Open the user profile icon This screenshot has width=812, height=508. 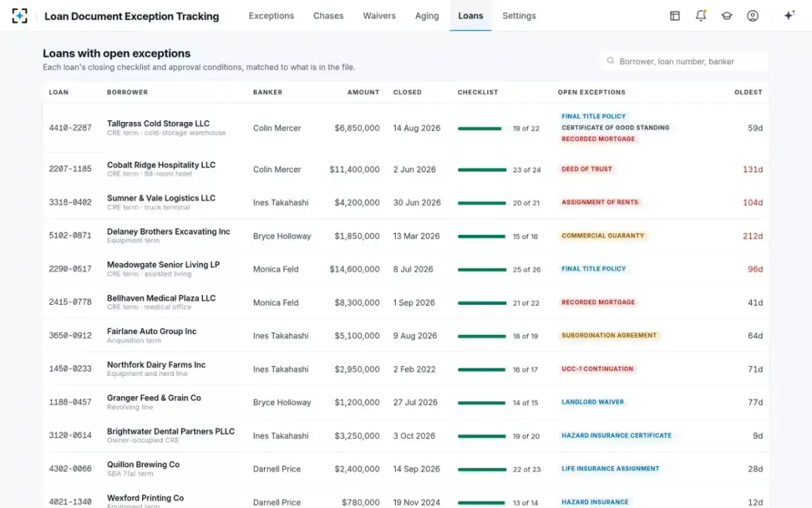(752, 16)
